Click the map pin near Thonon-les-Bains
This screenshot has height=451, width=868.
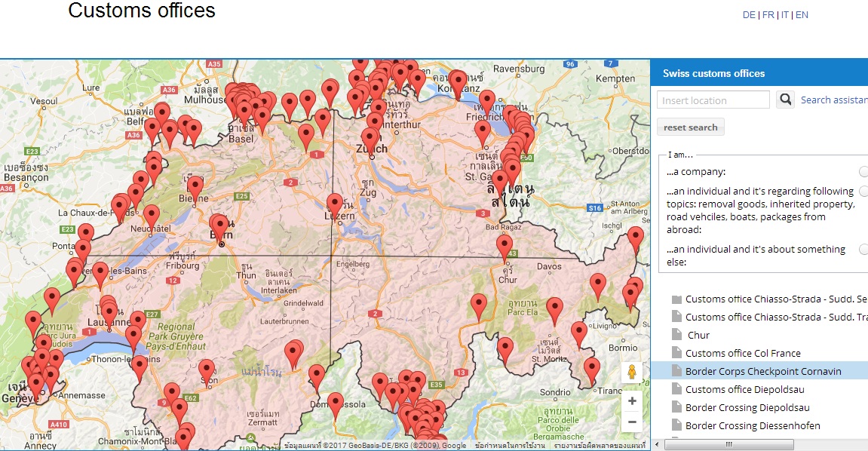coord(139,370)
